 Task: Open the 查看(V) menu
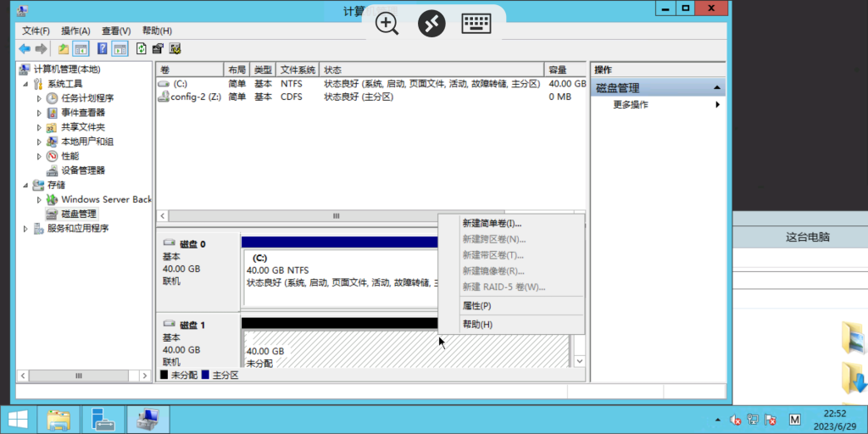click(x=116, y=31)
